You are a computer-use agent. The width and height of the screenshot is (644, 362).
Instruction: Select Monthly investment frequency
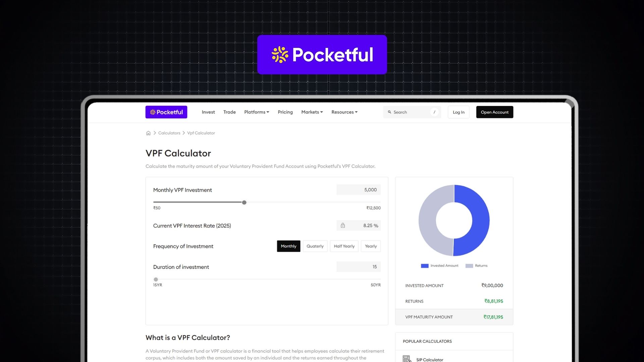[288, 246]
